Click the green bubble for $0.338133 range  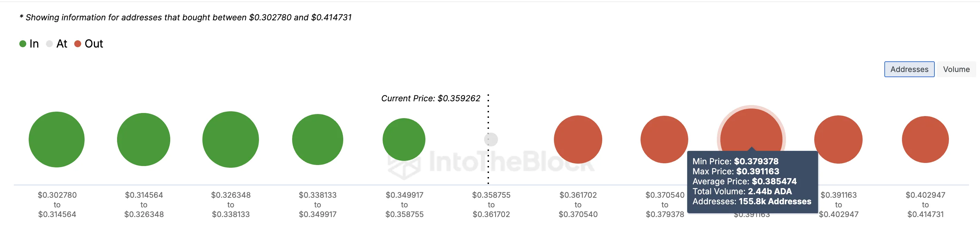pos(317,140)
